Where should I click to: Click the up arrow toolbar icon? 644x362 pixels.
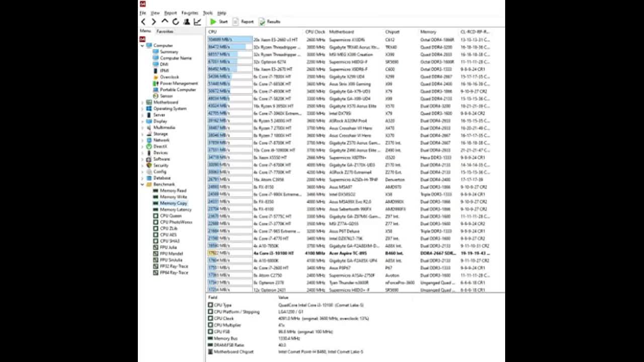tap(165, 21)
